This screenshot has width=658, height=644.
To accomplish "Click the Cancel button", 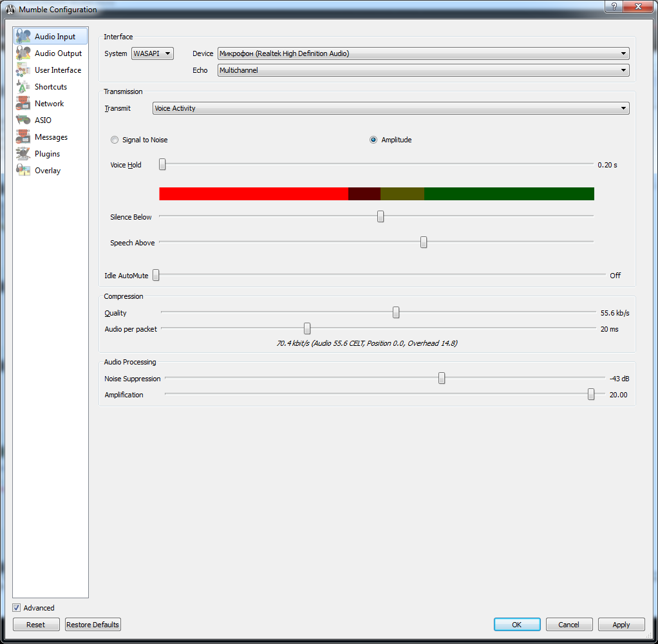I will click(x=569, y=624).
